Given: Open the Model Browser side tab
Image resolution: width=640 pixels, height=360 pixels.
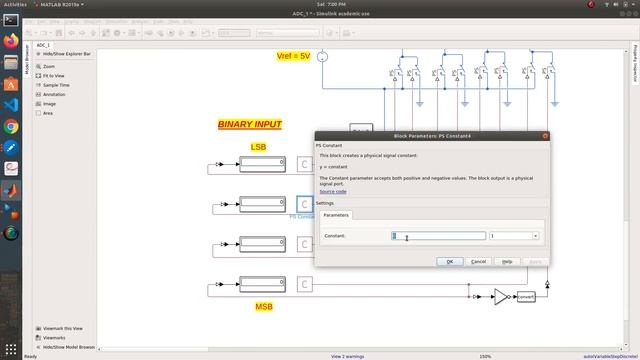Looking at the screenshot, I should tap(27, 60).
